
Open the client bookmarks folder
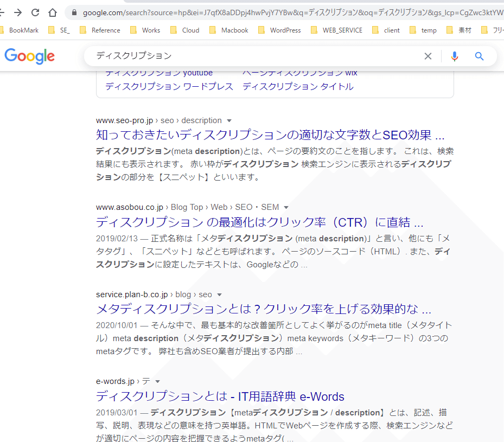[x=386, y=30]
